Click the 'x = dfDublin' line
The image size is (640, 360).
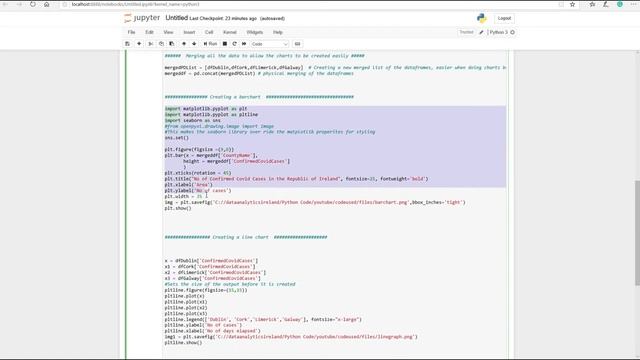point(211,261)
